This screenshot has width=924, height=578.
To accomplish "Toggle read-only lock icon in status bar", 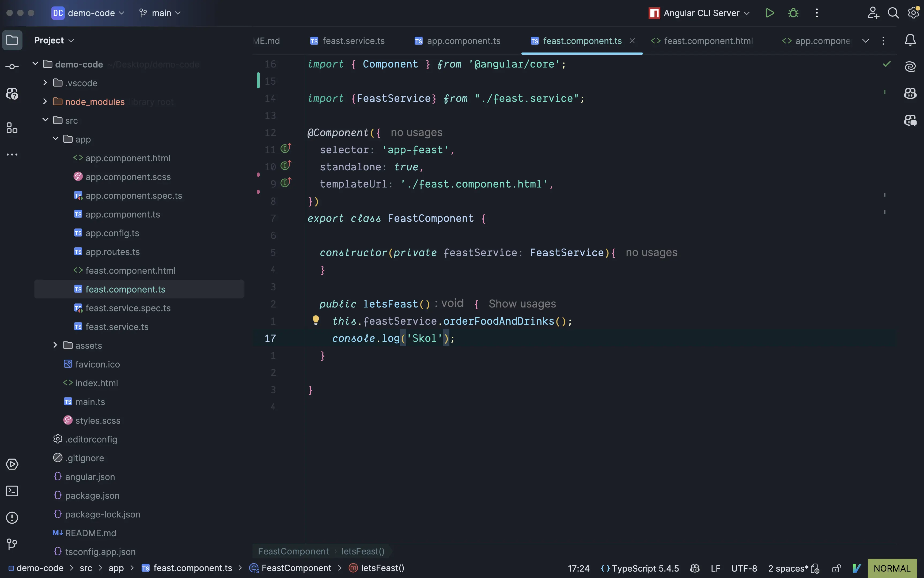I will tap(836, 568).
